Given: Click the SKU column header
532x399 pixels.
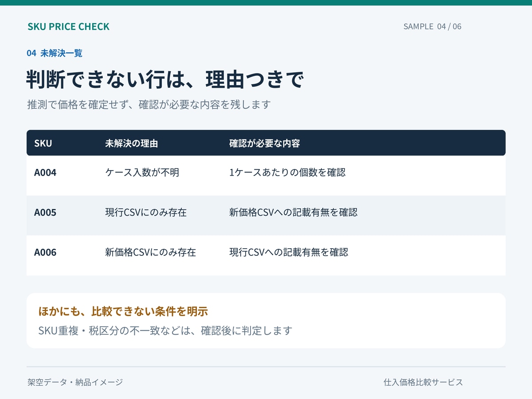Looking at the screenshot, I should [x=43, y=144].
